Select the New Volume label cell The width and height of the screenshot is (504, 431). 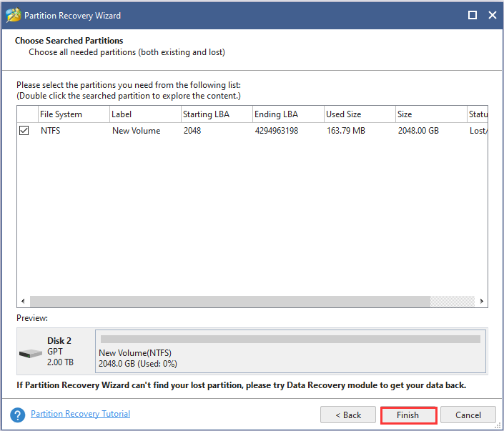[x=137, y=131]
